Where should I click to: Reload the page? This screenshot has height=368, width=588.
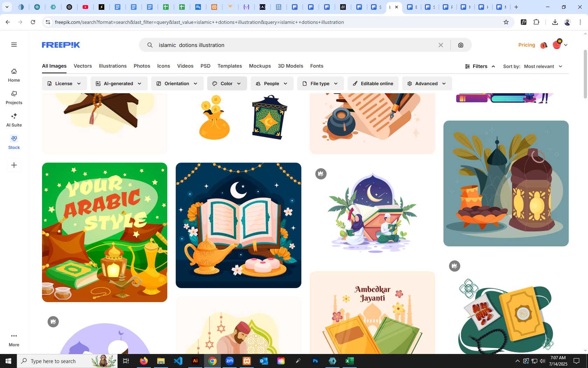[33, 22]
